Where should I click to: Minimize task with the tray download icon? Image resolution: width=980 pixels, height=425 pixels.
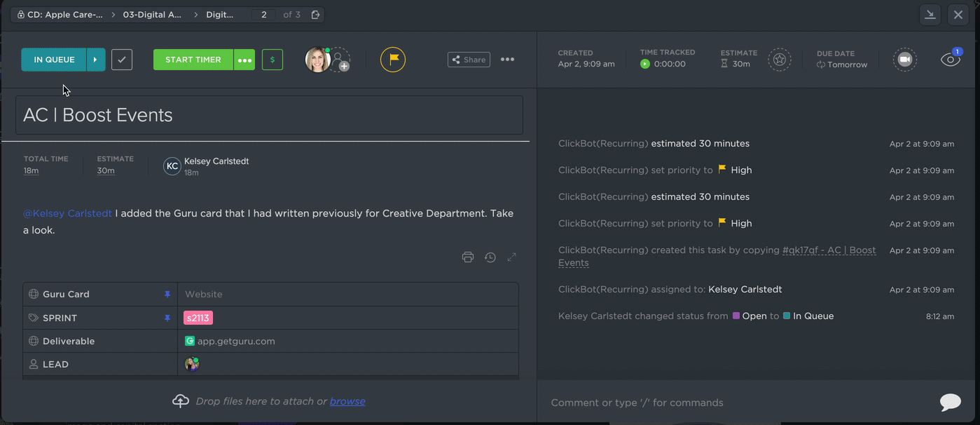[930, 15]
